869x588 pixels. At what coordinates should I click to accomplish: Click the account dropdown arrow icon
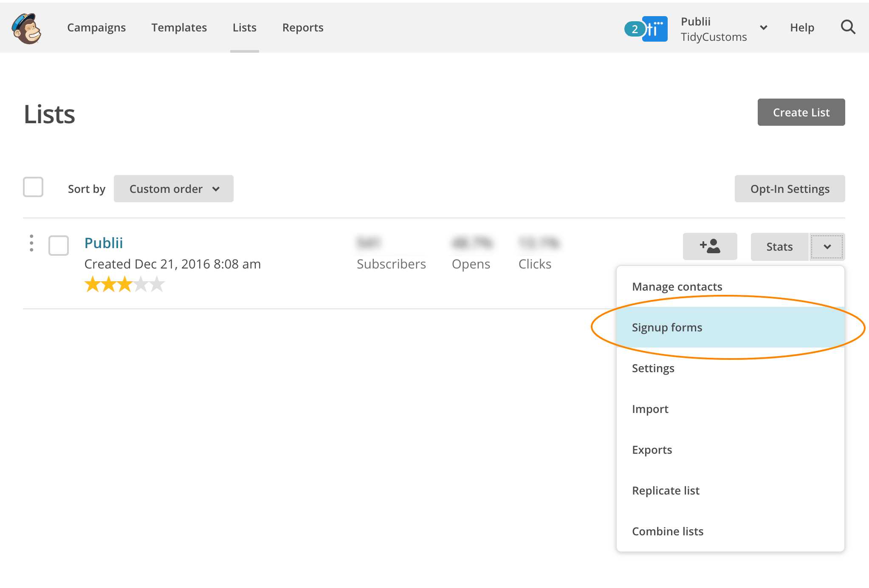pyautogui.click(x=763, y=28)
